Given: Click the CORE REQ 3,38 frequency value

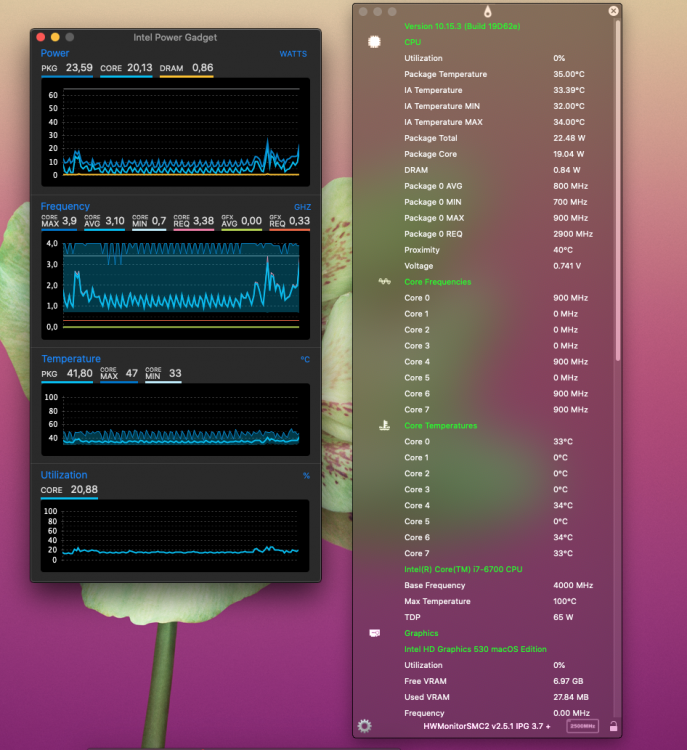Looking at the screenshot, I should pyautogui.click(x=194, y=221).
